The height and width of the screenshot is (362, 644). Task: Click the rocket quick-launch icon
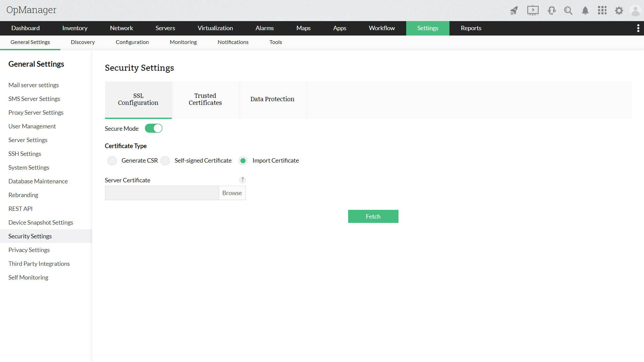coord(514,10)
